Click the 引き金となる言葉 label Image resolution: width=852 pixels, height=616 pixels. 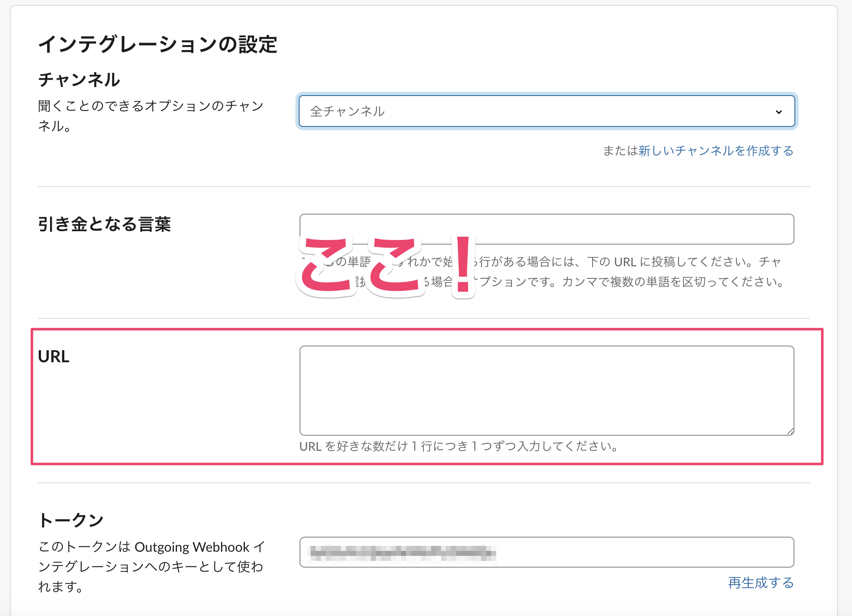pyautogui.click(x=104, y=224)
